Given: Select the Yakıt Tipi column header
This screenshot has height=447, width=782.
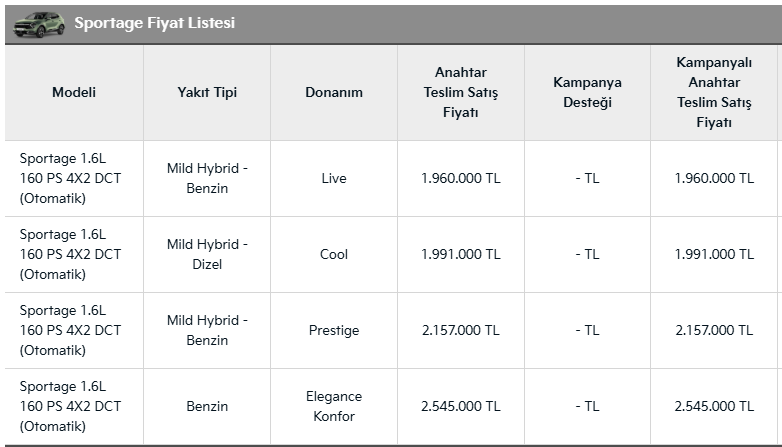Looking at the screenshot, I should click(x=207, y=92).
